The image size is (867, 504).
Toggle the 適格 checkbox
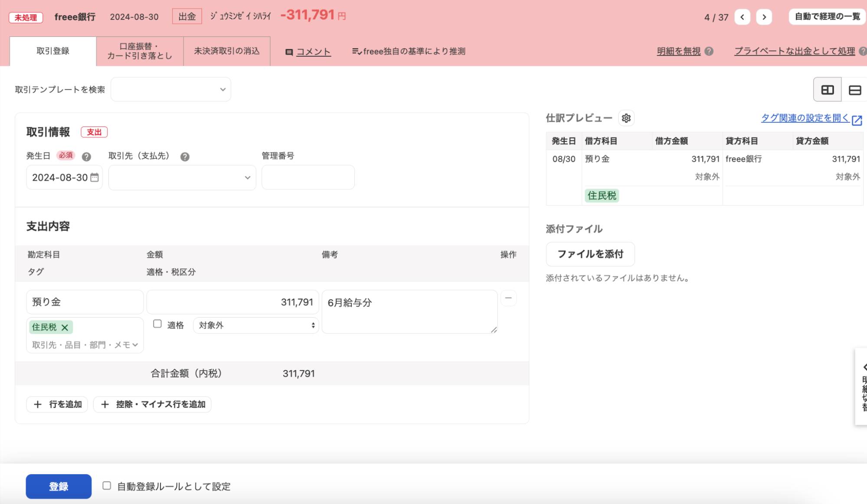tap(157, 324)
